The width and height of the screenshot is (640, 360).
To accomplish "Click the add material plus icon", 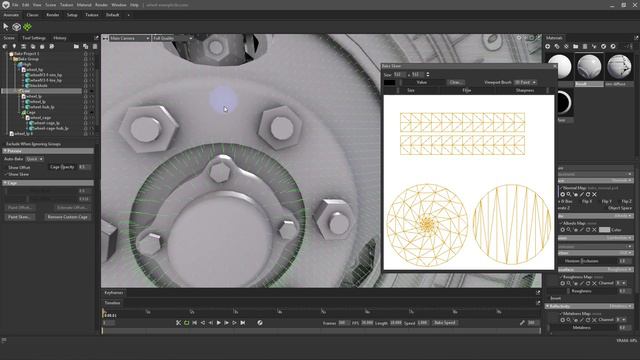I will (548, 47).
